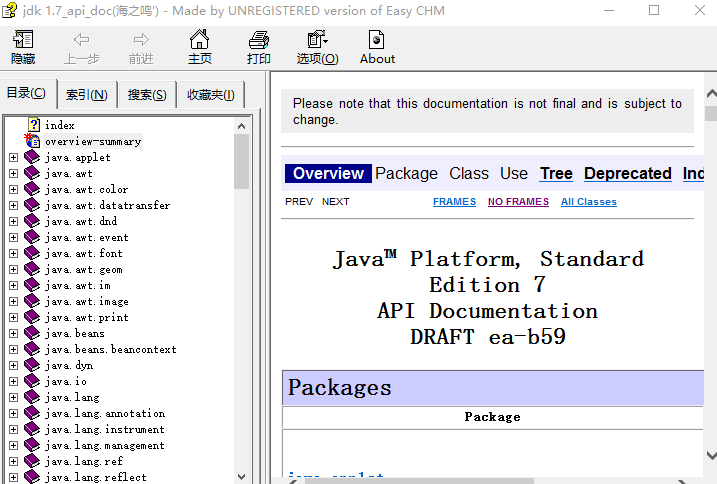717x484 pixels.
Task: Open the Options (选项) toolbar menu
Action: click(318, 41)
